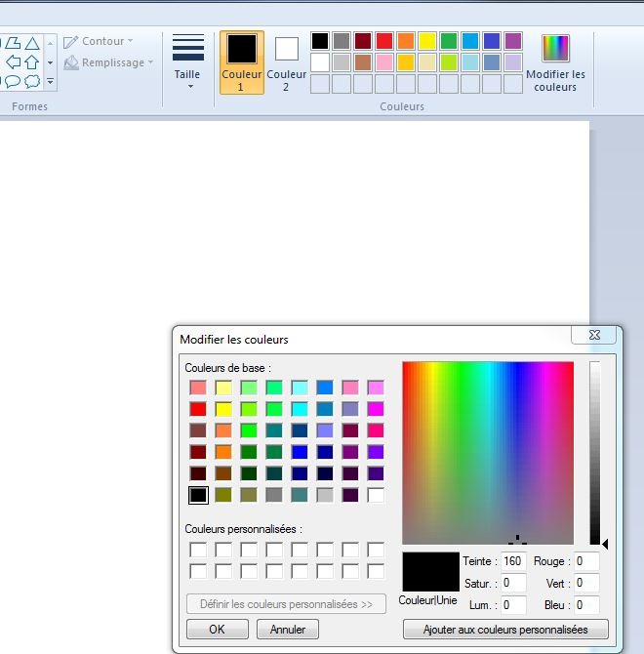Click the Couleur|Unie preview box
Screen dimensions: 644x654
(430, 571)
